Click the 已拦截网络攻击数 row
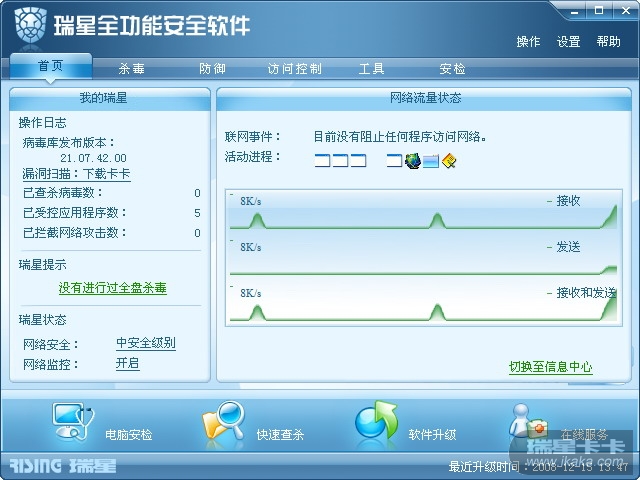This screenshot has height=480, width=640. (111, 233)
